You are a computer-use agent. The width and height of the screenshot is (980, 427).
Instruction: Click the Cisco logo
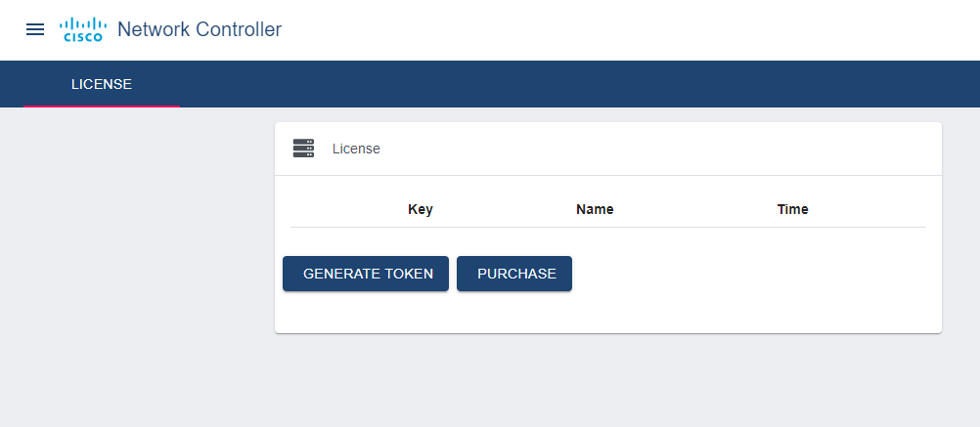point(83,29)
